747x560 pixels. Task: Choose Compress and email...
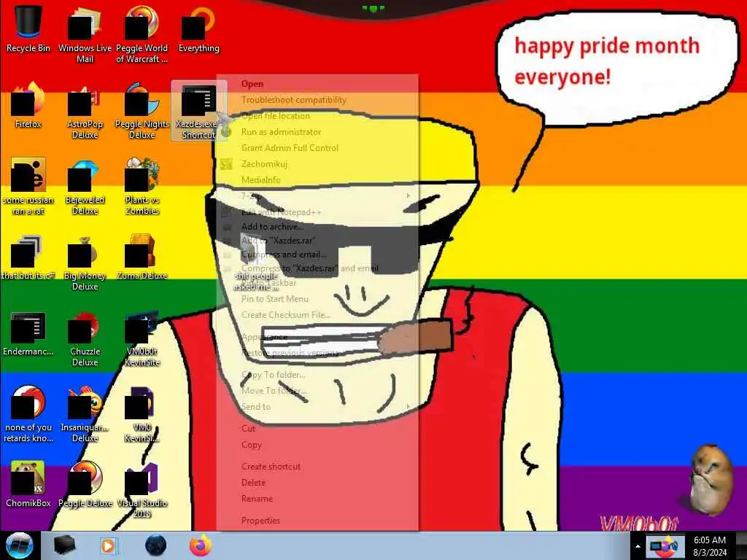click(x=317, y=254)
